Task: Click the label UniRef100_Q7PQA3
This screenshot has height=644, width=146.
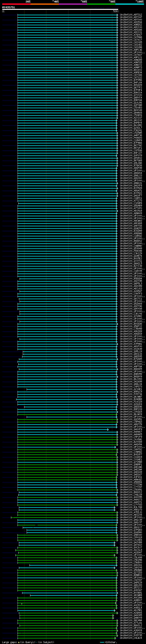Action: (x=131, y=530)
